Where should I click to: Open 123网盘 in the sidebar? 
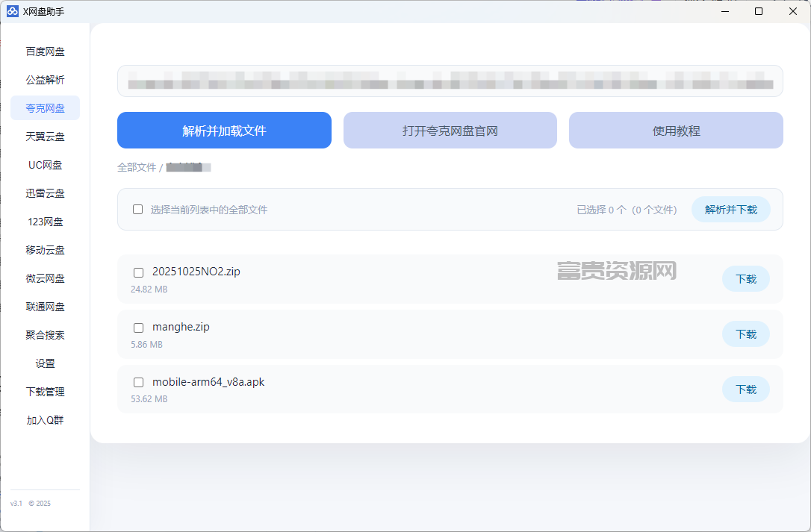pos(45,222)
